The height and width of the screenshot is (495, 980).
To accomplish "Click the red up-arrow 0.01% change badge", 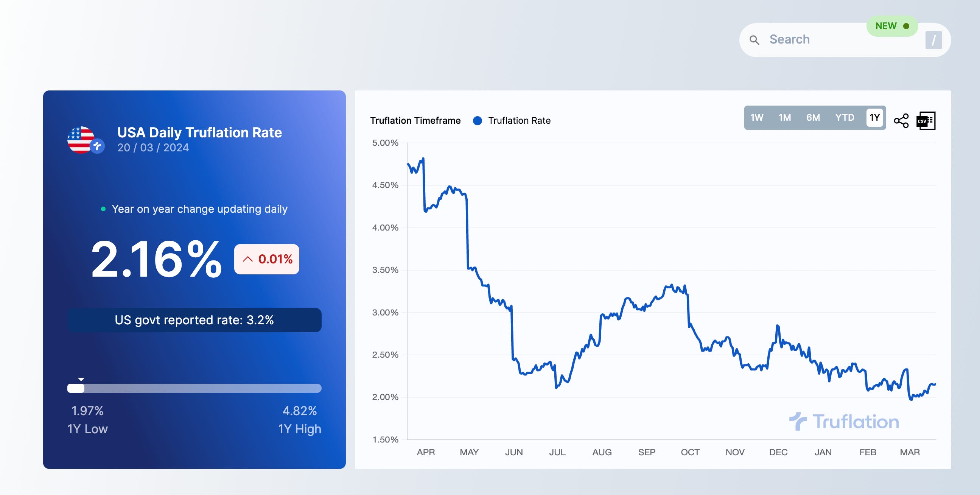I will point(267,259).
